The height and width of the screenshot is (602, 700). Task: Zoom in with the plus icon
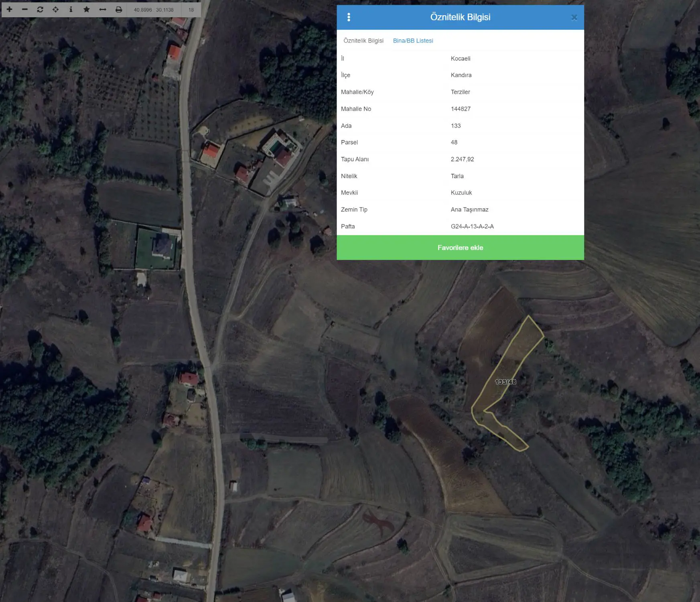pyautogui.click(x=9, y=9)
